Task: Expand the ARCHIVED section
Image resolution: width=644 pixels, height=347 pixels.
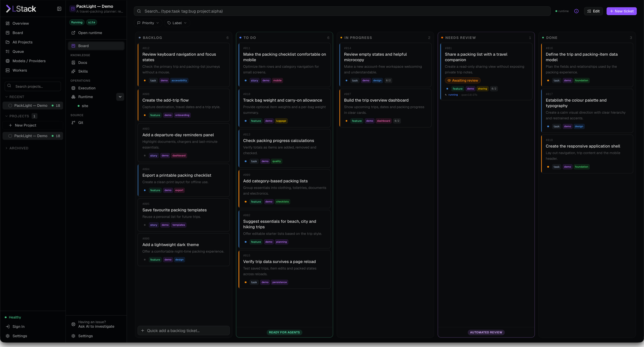Action: point(17,148)
